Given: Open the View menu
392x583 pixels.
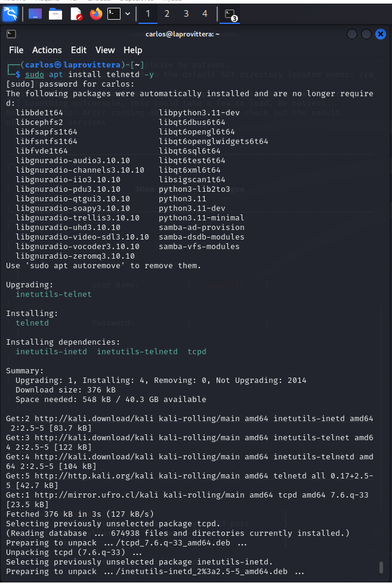Looking at the screenshot, I should 105,50.
